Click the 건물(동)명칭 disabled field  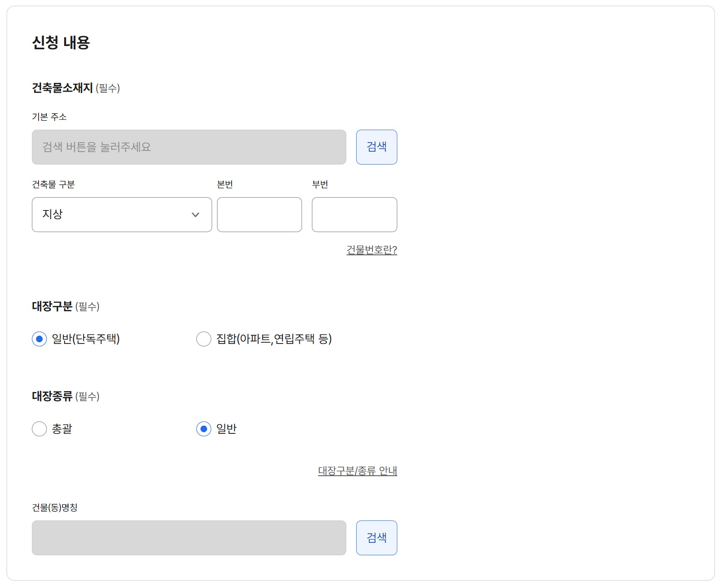pyautogui.click(x=189, y=538)
